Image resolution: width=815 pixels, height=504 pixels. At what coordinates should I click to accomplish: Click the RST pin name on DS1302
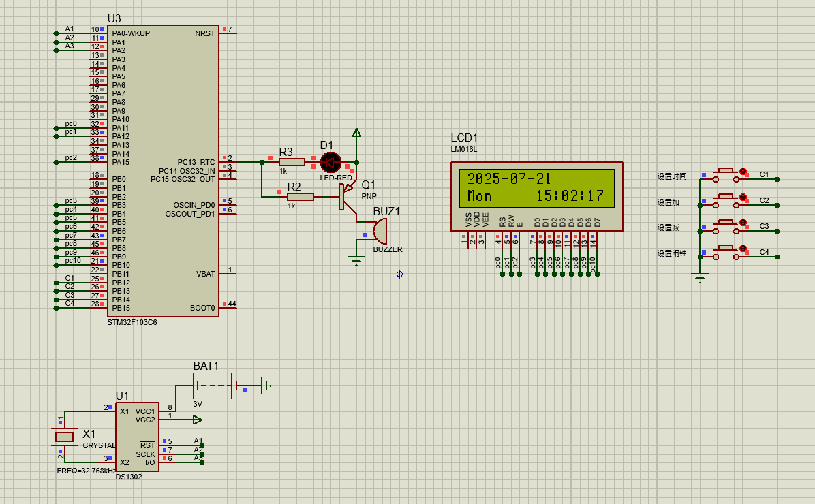coord(148,445)
